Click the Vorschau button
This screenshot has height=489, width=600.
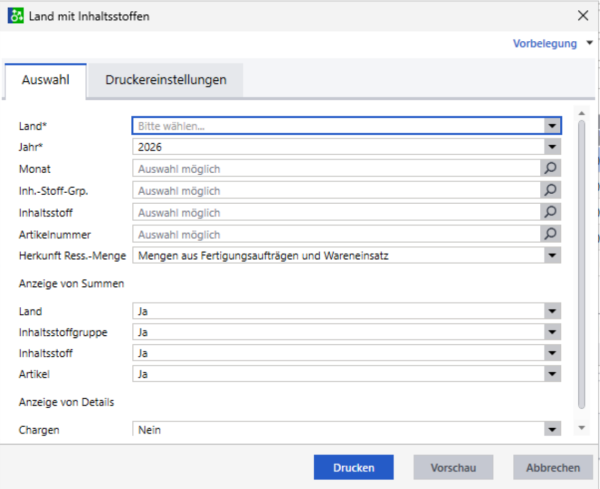coord(453,468)
